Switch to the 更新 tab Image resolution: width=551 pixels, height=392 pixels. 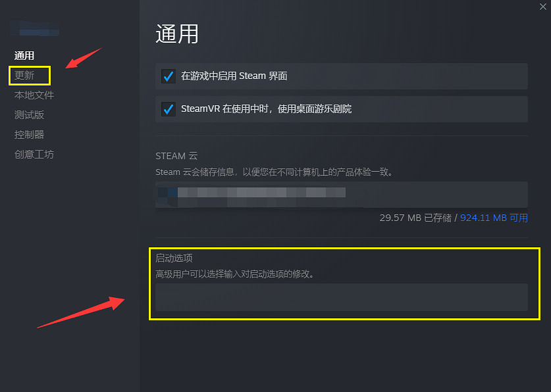click(x=24, y=75)
